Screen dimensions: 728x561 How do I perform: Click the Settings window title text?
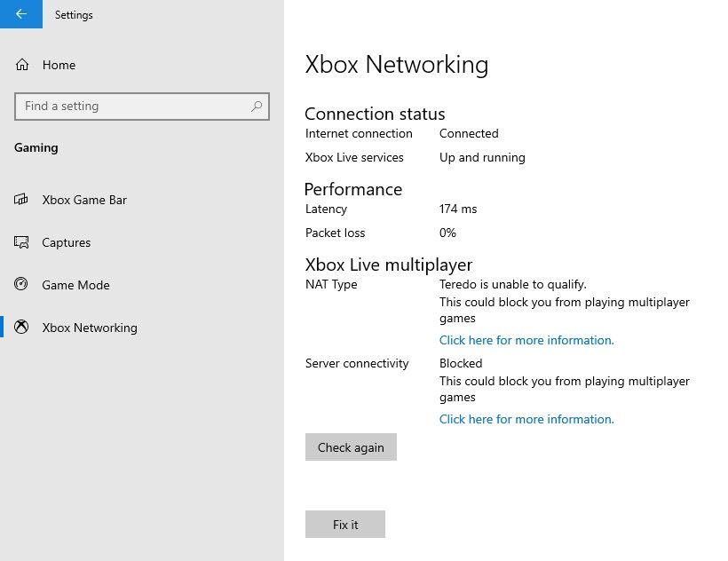click(74, 15)
